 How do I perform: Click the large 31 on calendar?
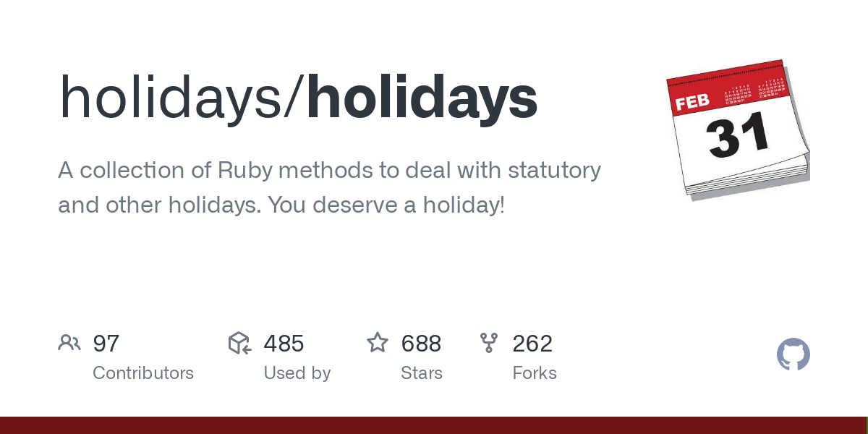(739, 136)
